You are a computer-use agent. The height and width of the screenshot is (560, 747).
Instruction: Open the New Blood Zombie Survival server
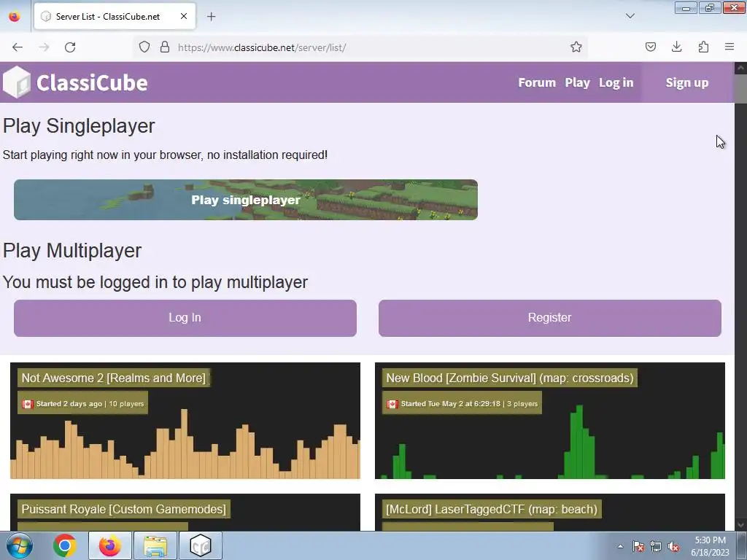[510, 378]
